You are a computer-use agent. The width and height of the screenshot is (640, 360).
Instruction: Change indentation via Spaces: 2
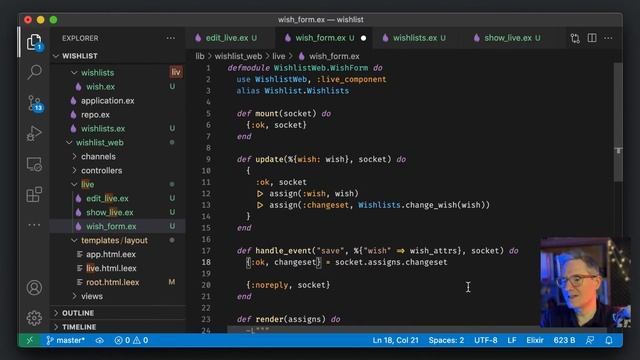point(446,340)
